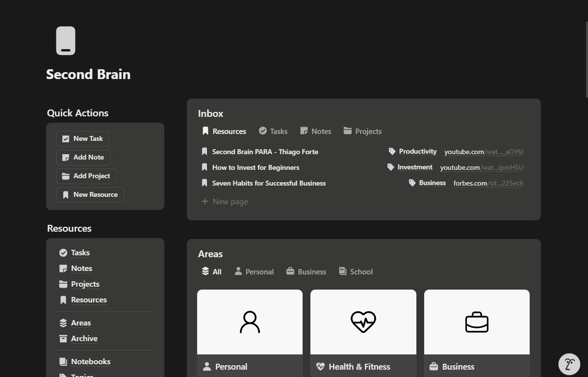588x377 pixels.
Task: Select the School tab in Areas
Action: (356, 272)
